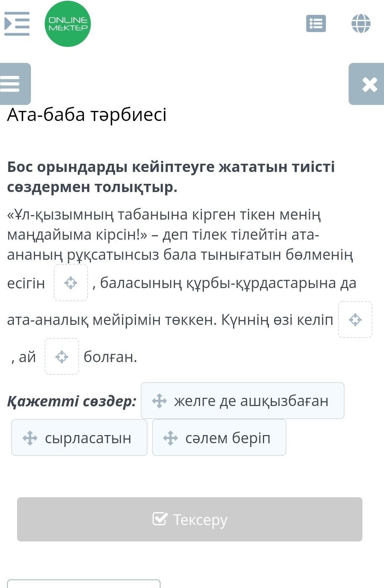Screen dimensions: 384x588
Task: Open the top-left navigation menu icon
Action: click(x=17, y=23)
